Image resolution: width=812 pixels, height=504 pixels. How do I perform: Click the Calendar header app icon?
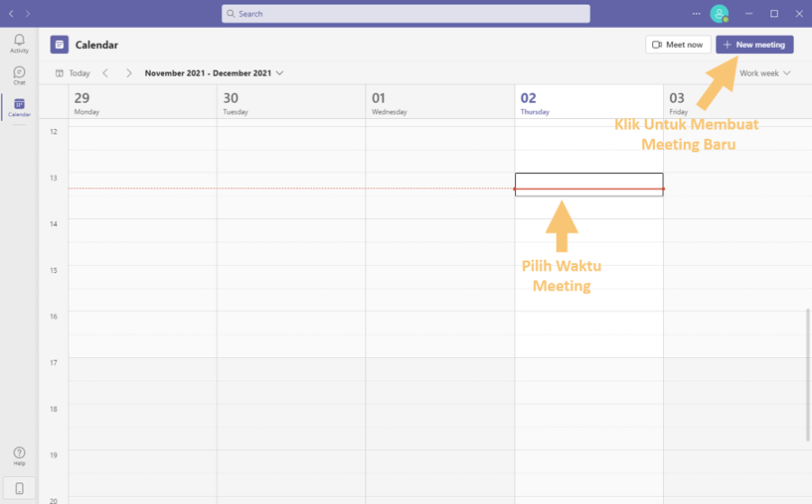59,44
